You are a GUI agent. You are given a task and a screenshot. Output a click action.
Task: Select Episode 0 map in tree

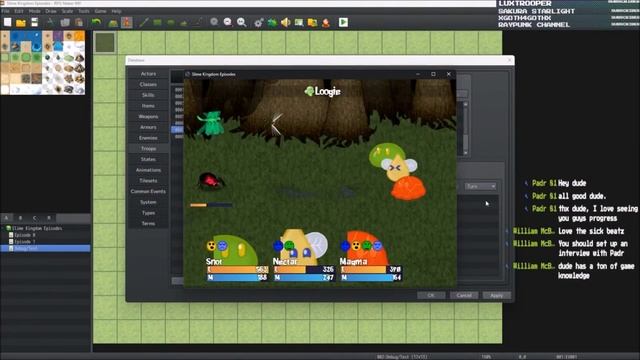pos(24,235)
